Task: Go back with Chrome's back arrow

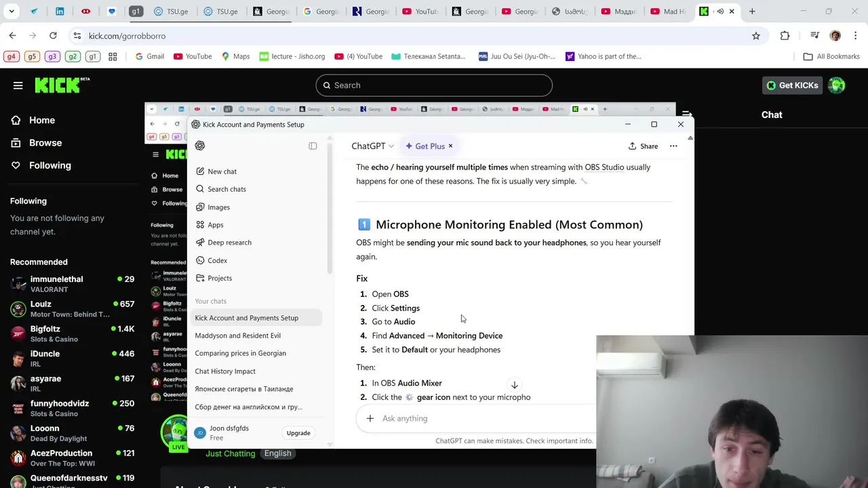Action: coord(13,36)
